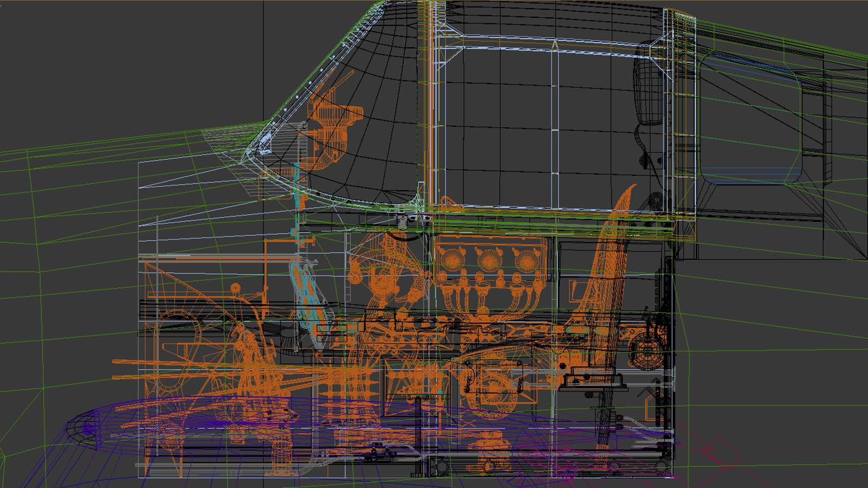The height and width of the screenshot is (488, 868).
Task: Select the left orange round gauge
Action: [452, 259]
